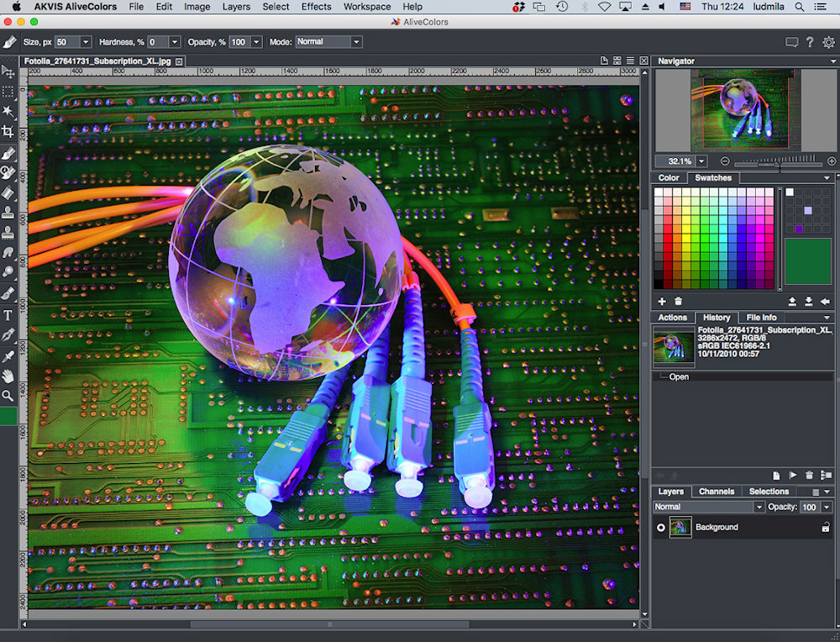Switch to the Channels tab
Viewport: 840px width, 642px height.
pyautogui.click(x=717, y=492)
